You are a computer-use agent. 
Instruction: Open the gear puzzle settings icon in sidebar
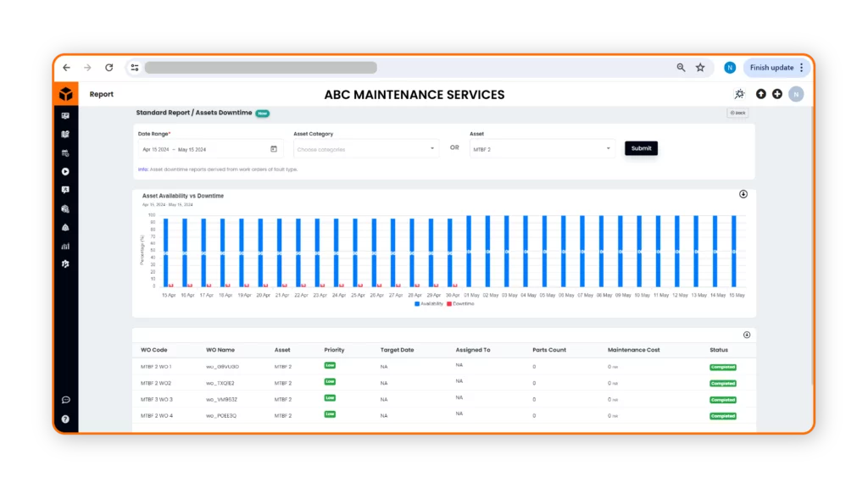pos(65,264)
